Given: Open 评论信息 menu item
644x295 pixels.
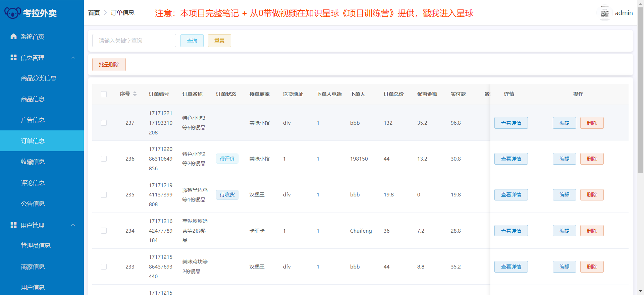Looking at the screenshot, I should 42,183.
